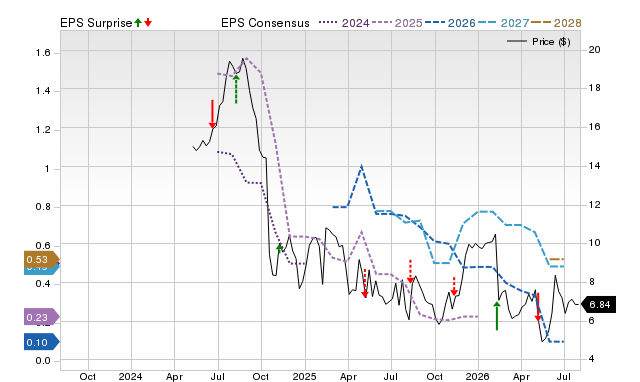The image size is (640, 382).
Task: Select the EPS Consensus legend label
Action: [x=265, y=23]
